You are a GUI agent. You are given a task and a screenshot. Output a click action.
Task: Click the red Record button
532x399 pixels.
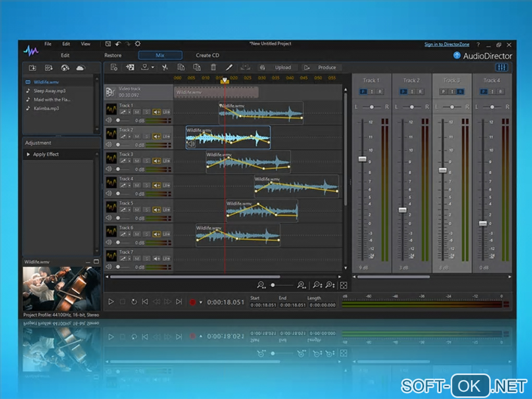tap(192, 302)
